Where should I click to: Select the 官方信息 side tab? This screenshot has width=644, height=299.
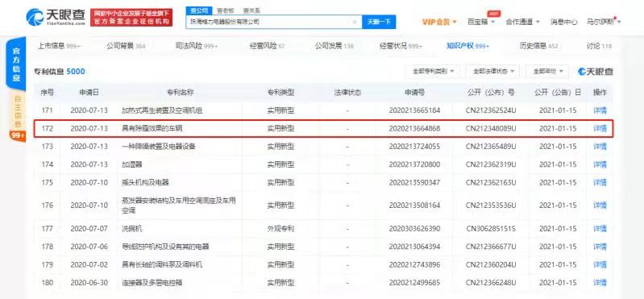16,65
